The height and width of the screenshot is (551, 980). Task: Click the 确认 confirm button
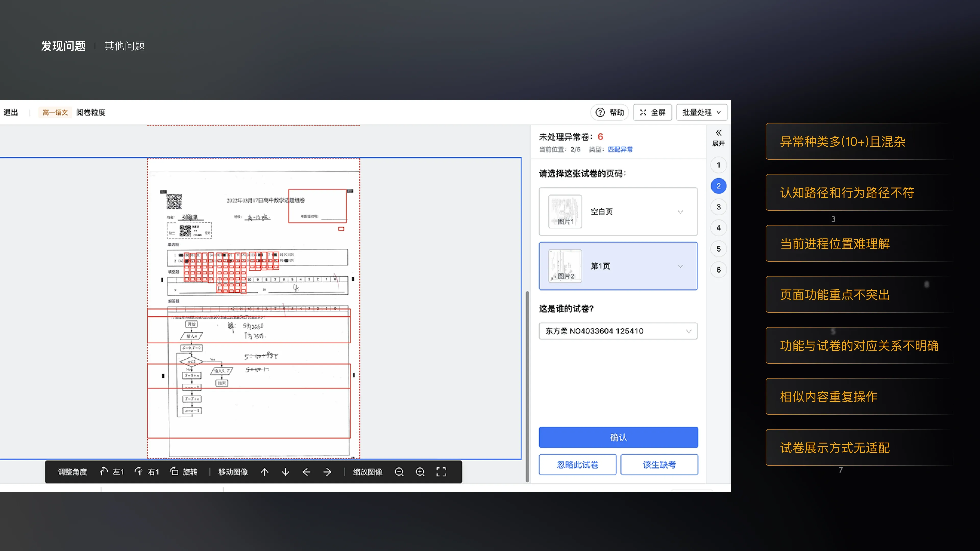[618, 437]
